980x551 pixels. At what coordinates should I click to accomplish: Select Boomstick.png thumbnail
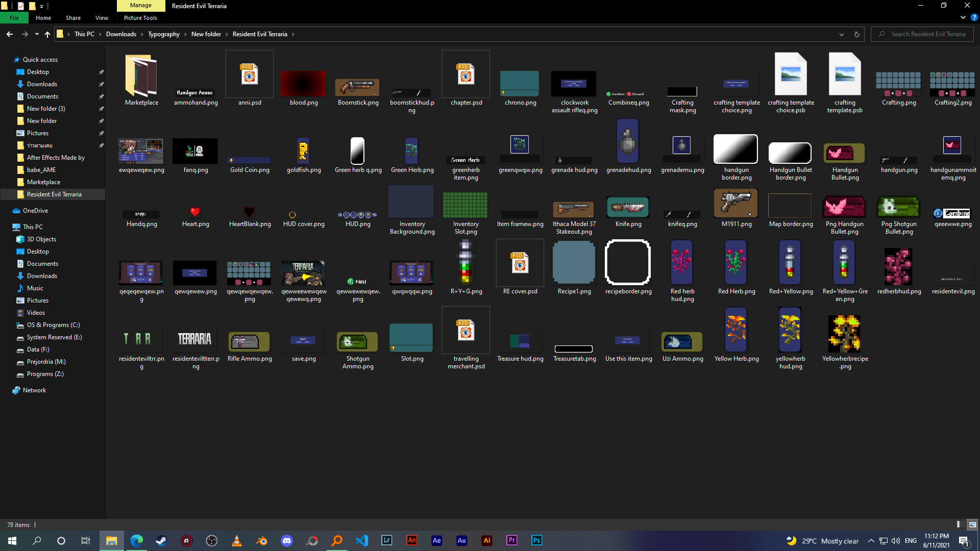pos(357,88)
